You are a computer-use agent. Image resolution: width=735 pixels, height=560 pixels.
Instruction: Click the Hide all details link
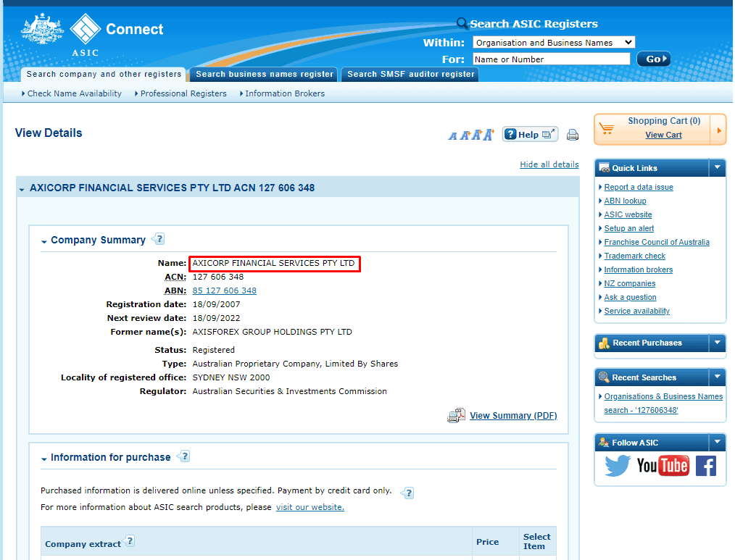point(549,164)
